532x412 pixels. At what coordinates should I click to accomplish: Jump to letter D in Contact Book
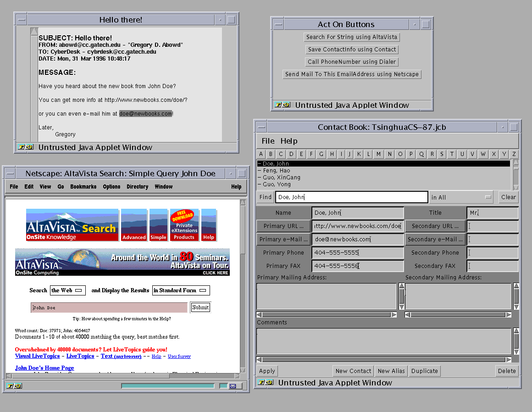291,154
